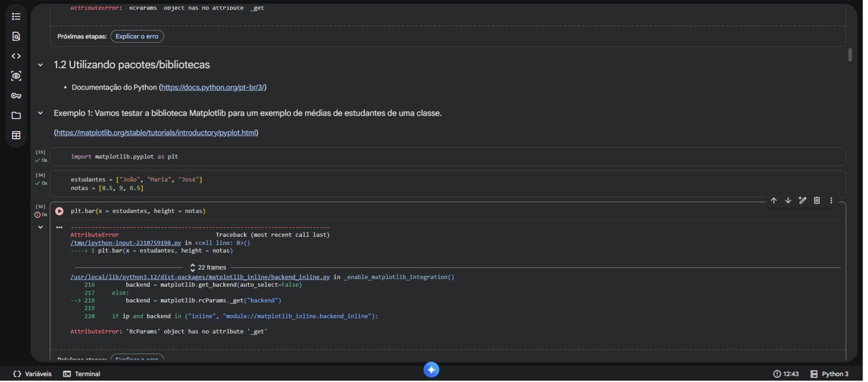Collapse the Exemplo 1 section
868x382 pixels.
pos(41,113)
